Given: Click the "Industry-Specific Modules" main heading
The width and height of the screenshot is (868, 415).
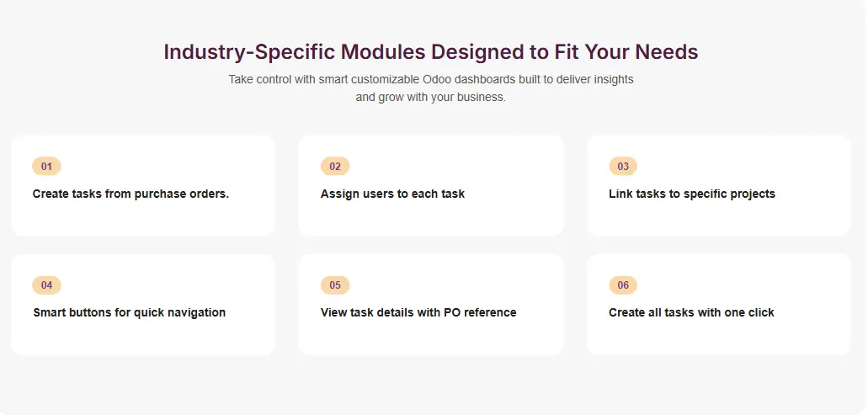Looking at the screenshot, I should pyautogui.click(x=430, y=52).
